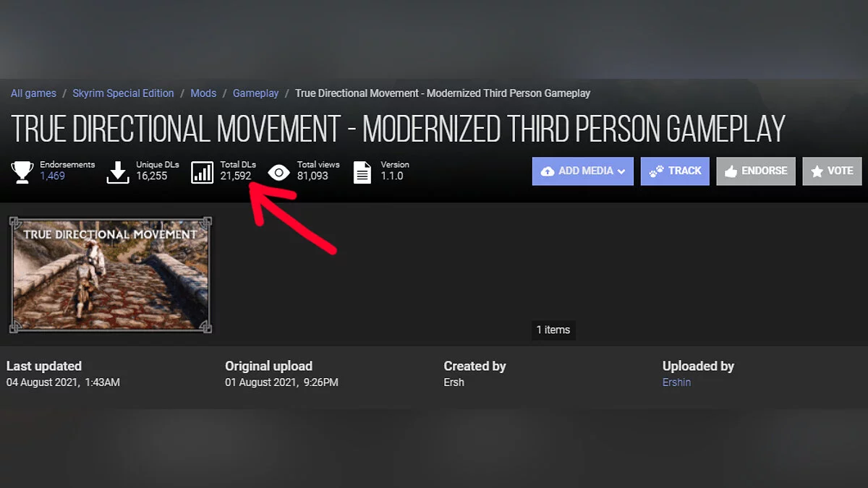Click the Track button
868x488 pixels.
pos(675,171)
